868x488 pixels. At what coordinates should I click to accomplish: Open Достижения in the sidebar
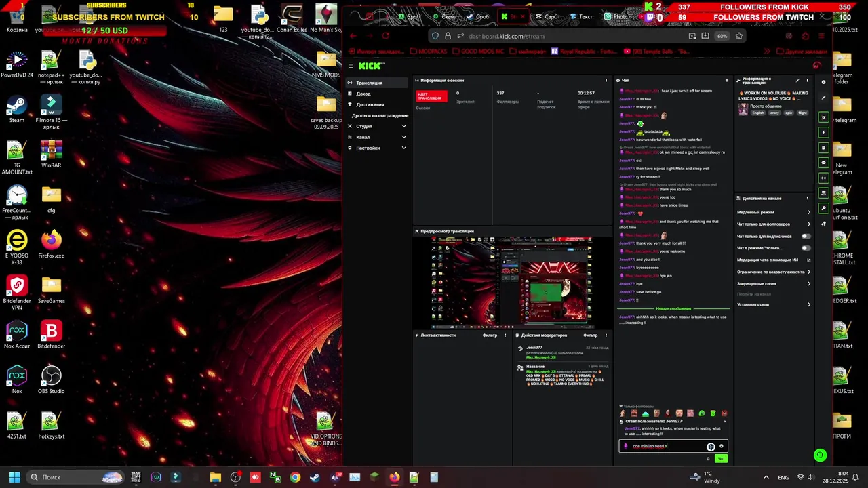376,104
